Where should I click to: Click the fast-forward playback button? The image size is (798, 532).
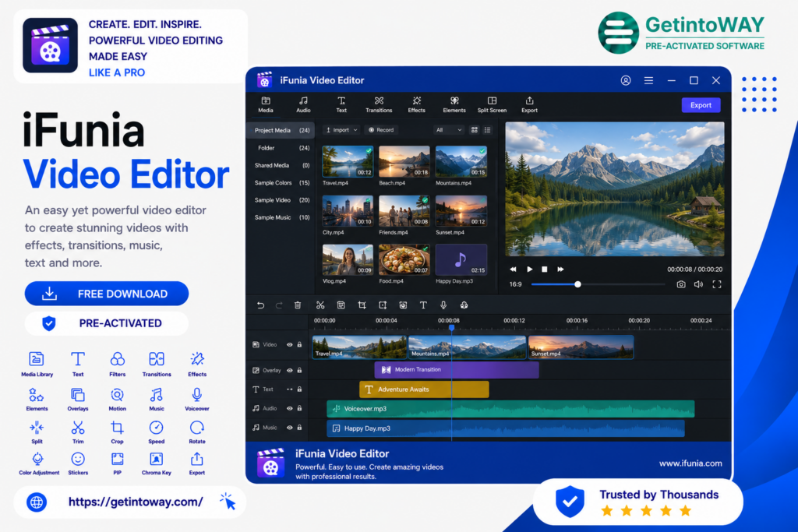pos(560,269)
